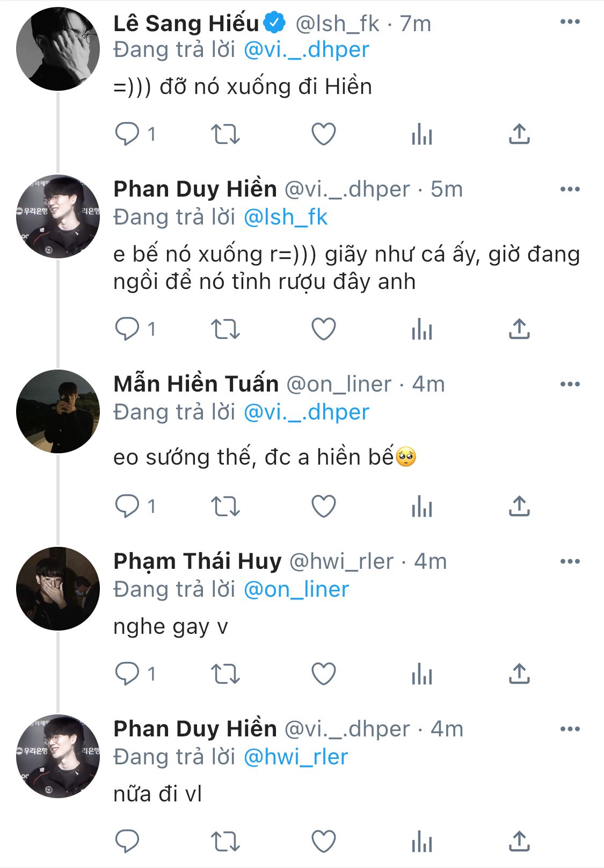
Task: Reply to the "nữa đi vl" tweet
Action: tap(127, 841)
